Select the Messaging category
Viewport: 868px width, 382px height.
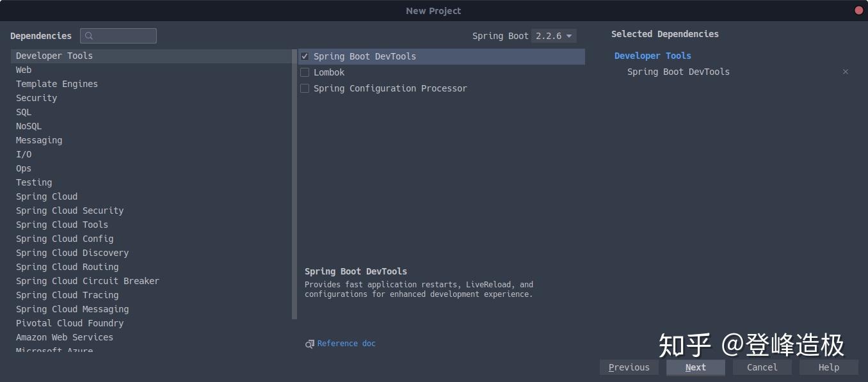[x=38, y=140]
